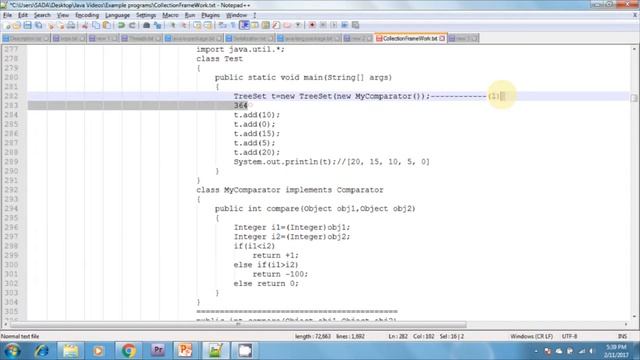Click the Copy toolbar icon
Image resolution: width=640 pixels, height=360 pixels.
click(96, 25)
